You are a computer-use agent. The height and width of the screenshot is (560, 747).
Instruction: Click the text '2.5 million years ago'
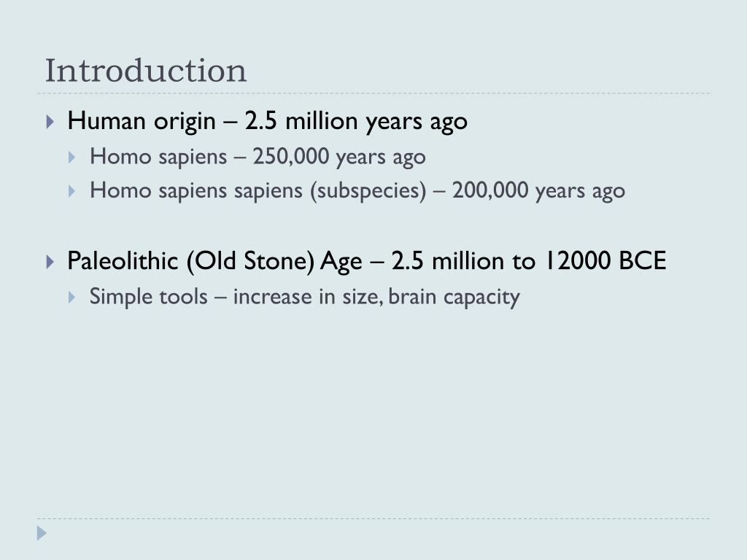(x=356, y=121)
